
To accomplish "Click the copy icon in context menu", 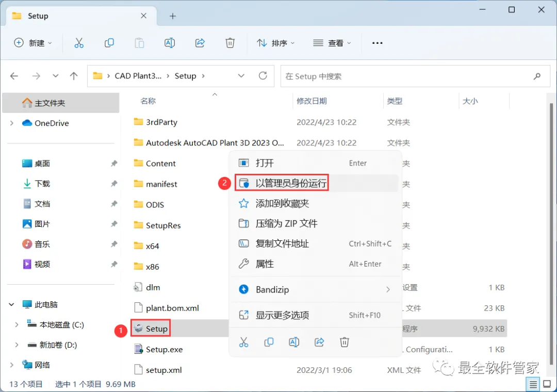I will pyautogui.click(x=269, y=342).
